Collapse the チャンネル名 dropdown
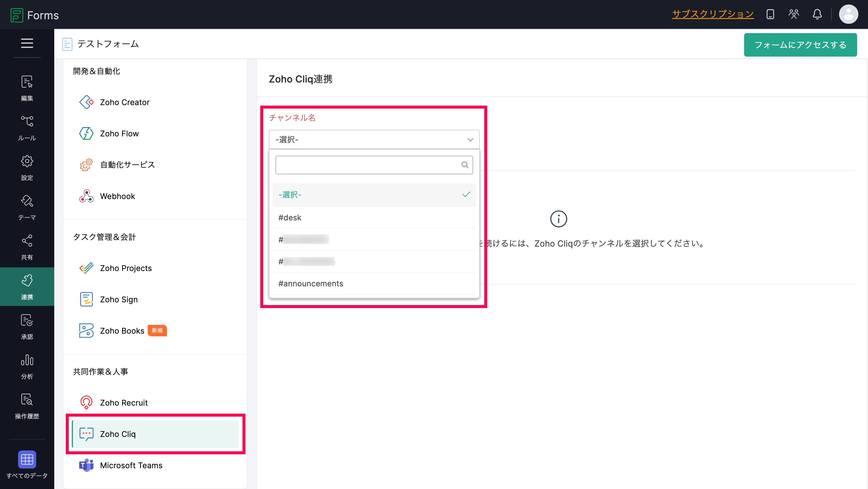 pos(374,139)
